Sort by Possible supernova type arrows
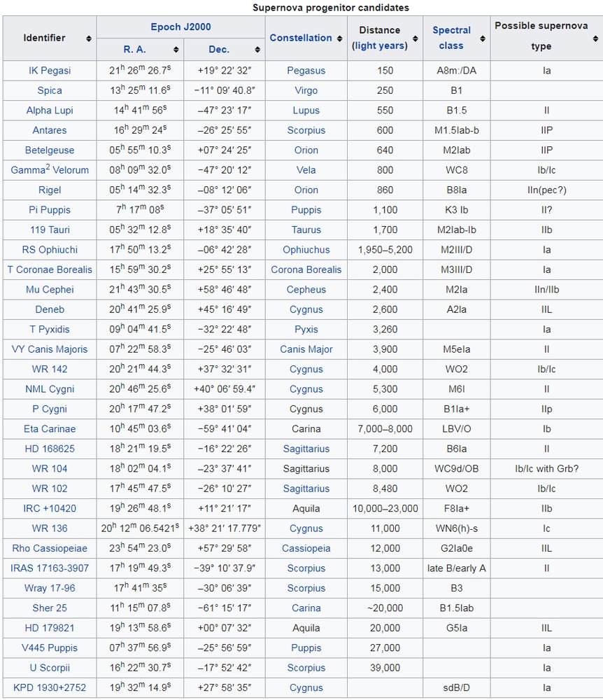Screen dimensions: 603x700 click(x=595, y=38)
